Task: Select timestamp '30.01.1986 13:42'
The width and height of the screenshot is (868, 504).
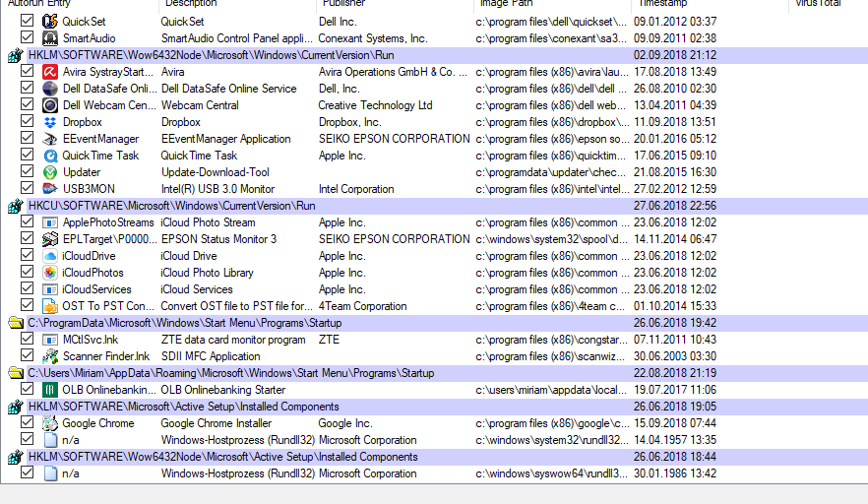Action: click(x=675, y=473)
